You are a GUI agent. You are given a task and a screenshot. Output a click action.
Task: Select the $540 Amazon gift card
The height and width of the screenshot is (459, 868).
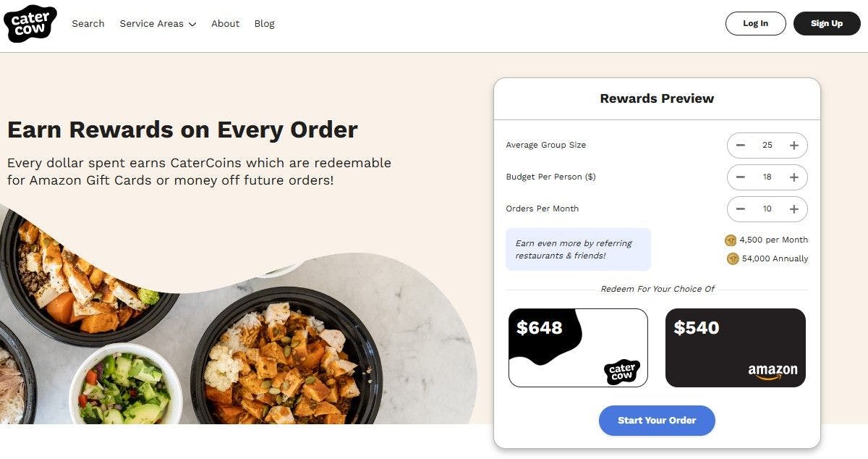pos(735,348)
